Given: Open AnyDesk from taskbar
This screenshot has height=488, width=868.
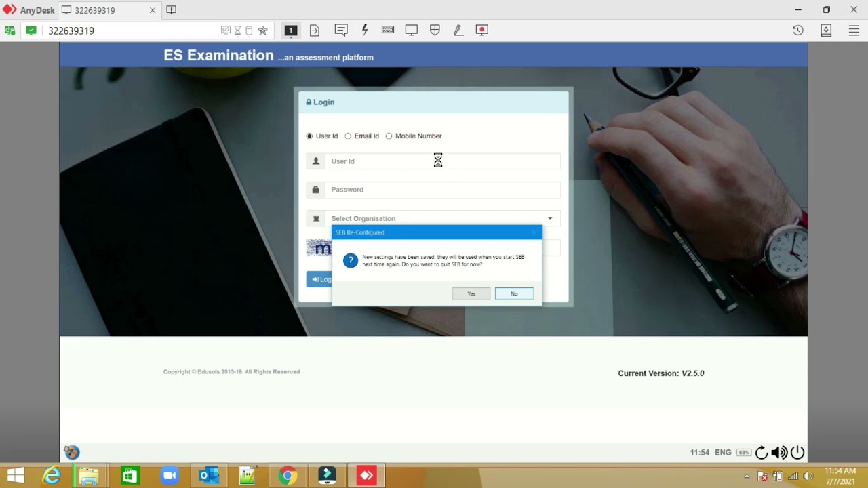Looking at the screenshot, I should (x=366, y=476).
